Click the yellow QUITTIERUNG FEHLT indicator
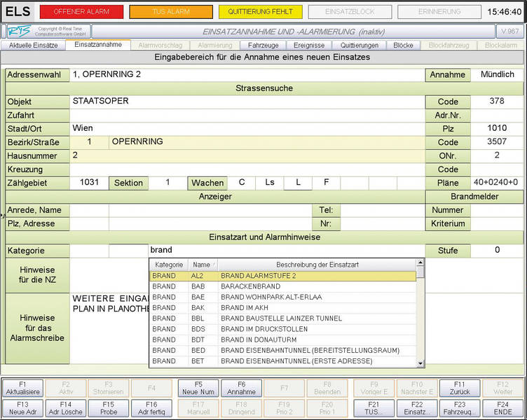Screen dimensions: 527x420 (x=260, y=12)
